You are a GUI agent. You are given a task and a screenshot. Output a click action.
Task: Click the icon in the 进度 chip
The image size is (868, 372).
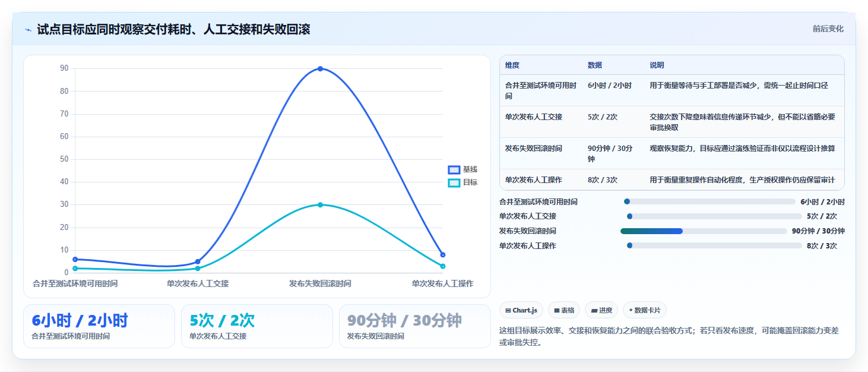pyautogui.click(x=594, y=310)
